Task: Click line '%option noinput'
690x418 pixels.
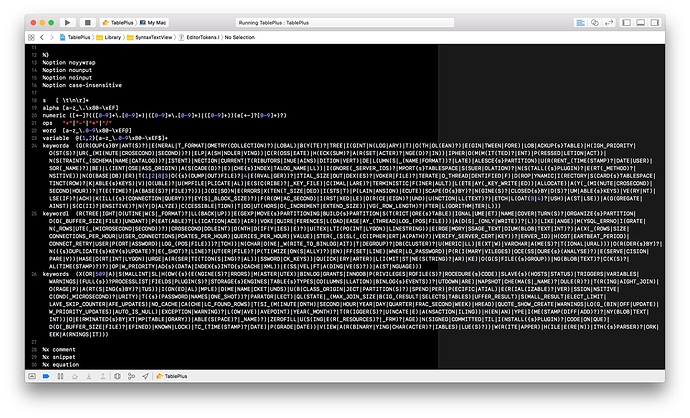Action: click(67, 77)
